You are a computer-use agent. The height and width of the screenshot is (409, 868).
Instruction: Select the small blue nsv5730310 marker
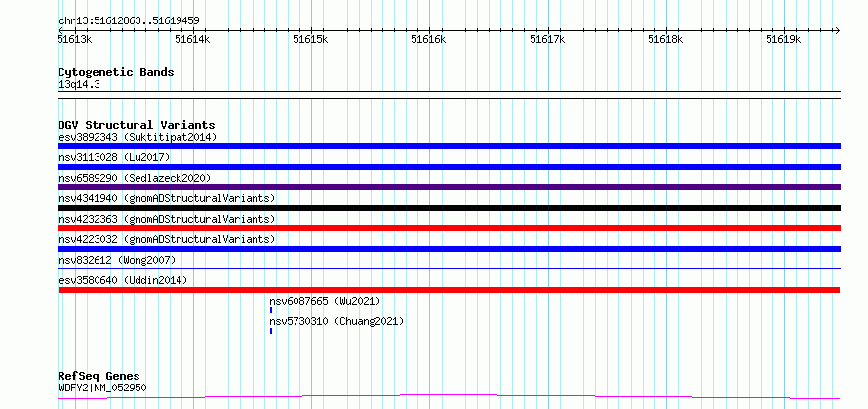pos(271,331)
